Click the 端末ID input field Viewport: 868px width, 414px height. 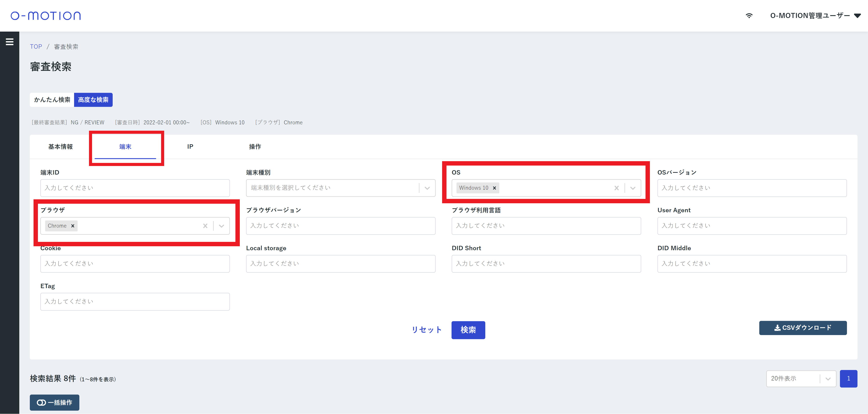[x=135, y=188]
